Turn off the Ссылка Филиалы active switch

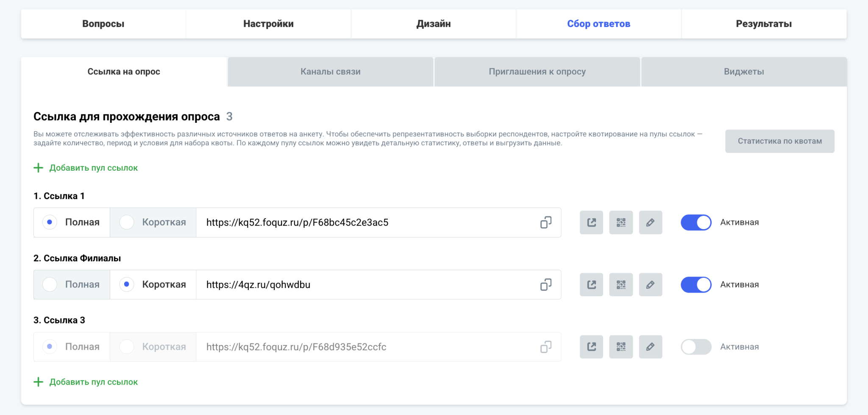tap(696, 285)
